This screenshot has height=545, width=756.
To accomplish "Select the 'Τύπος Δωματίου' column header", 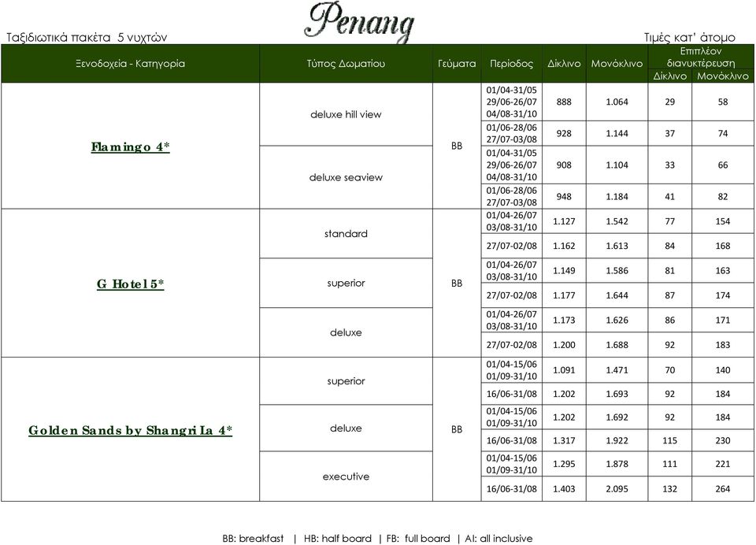I will (x=346, y=63).
